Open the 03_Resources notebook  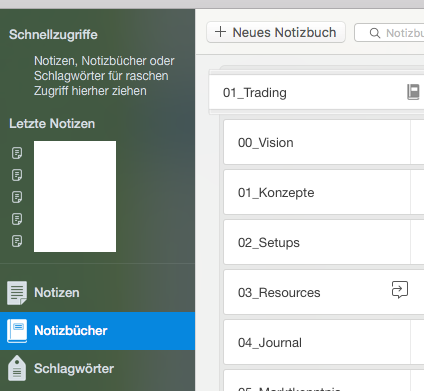pos(324,292)
